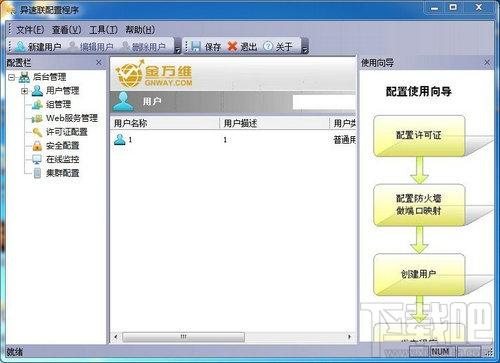Image resolution: width=500 pixels, height=363 pixels.
Task: Click the red X 退出 icon
Action: coord(232,46)
